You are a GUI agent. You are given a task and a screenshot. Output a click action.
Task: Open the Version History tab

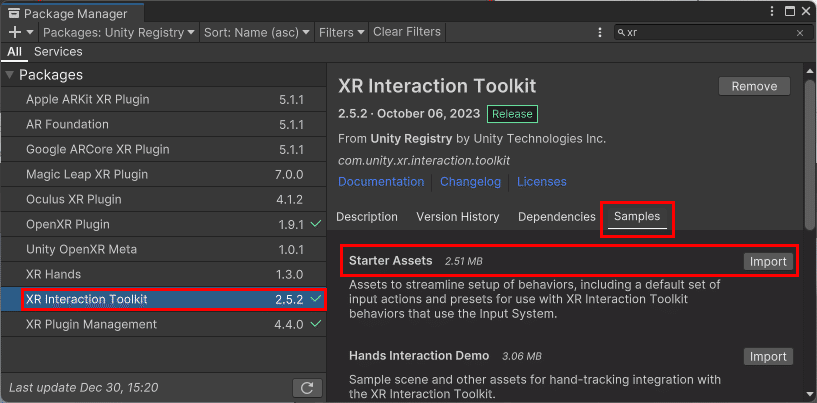click(x=457, y=217)
